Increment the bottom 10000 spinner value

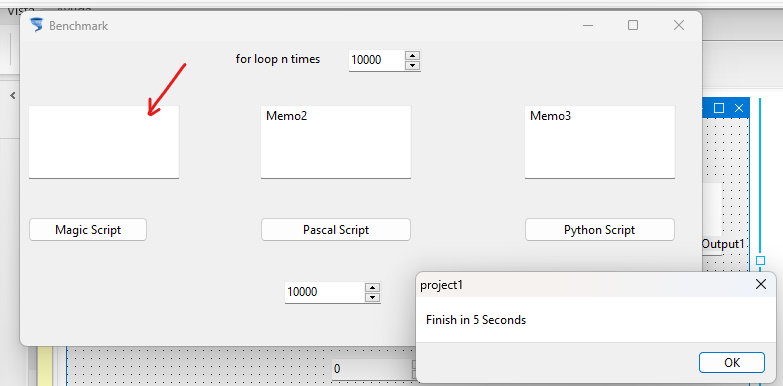click(372, 288)
